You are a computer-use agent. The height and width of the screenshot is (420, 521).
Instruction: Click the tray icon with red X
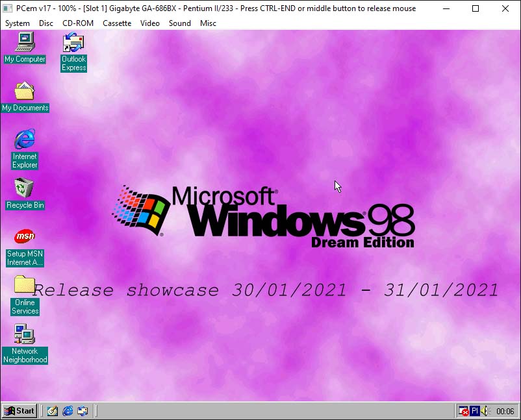[x=463, y=411]
